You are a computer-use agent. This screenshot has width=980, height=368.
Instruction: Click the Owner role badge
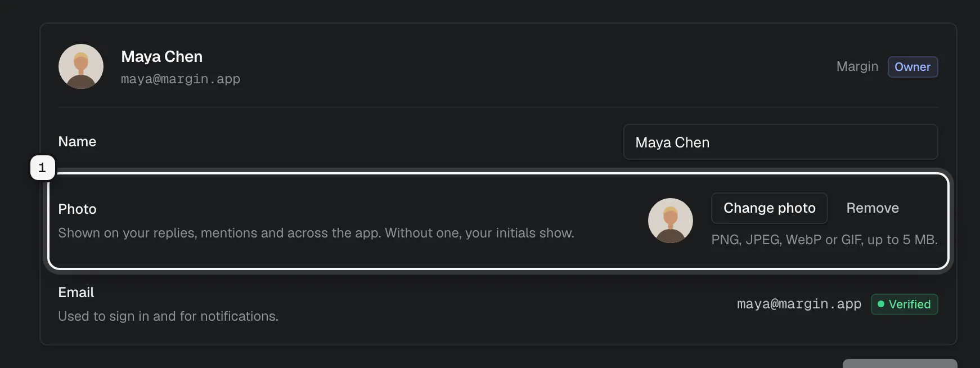tap(912, 67)
